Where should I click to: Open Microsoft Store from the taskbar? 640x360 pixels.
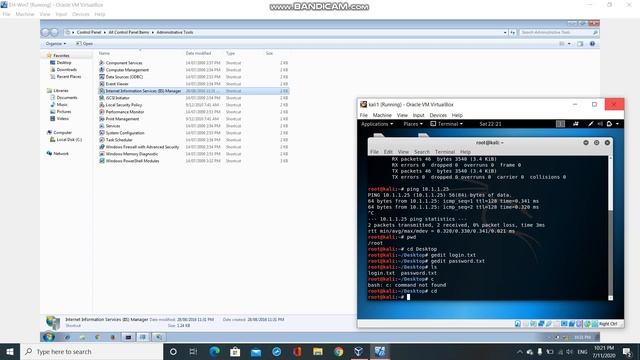tap(235, 351)
